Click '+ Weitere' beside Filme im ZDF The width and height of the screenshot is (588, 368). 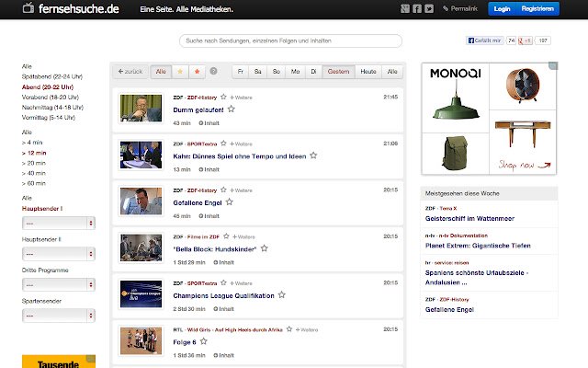click(x=243, y=237)
